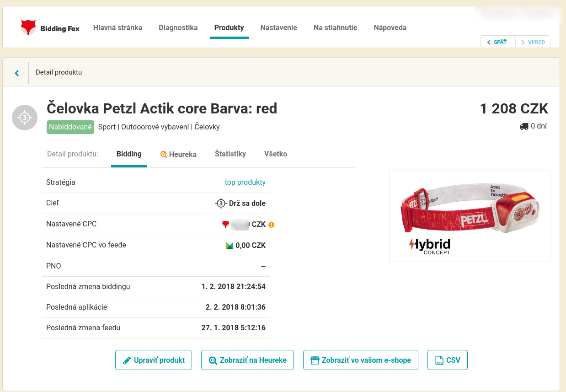
Task: Click the Posledná aplikácie label
Action: (x=77, y=307)
